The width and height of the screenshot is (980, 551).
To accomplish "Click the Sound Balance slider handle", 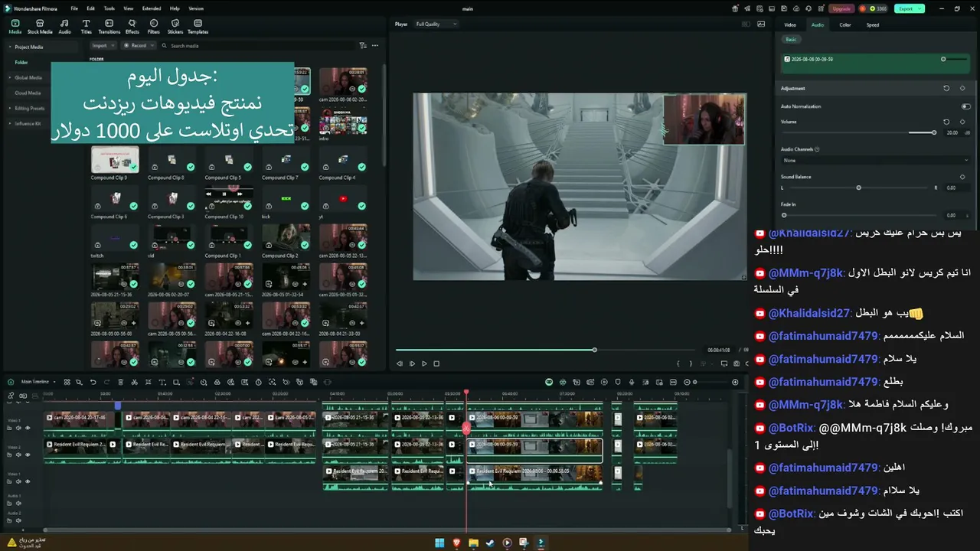I will point(858,187).
